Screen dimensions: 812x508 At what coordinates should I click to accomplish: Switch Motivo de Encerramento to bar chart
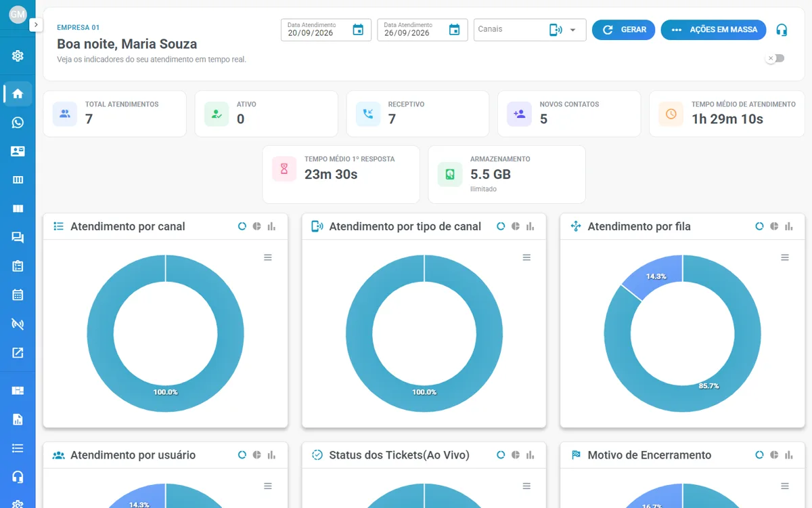(x=789, y=455)
